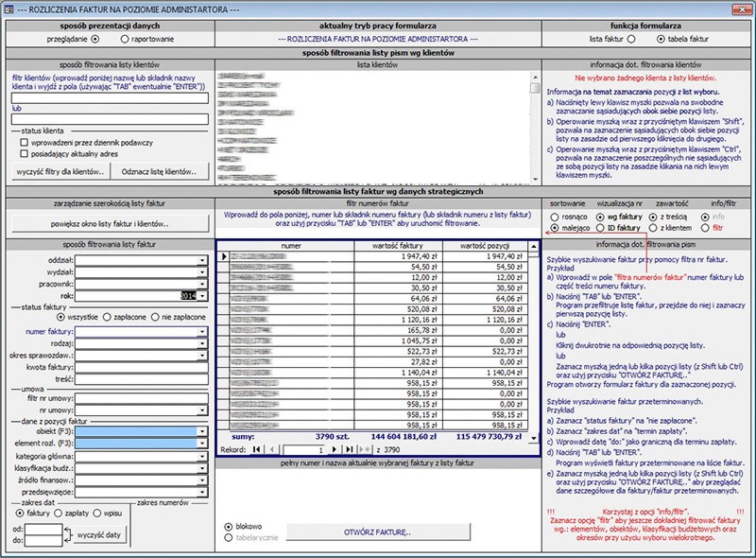The height and width of the screenshot is (558, 756).
Task: Click the numer column header
Action: (291, 246)
